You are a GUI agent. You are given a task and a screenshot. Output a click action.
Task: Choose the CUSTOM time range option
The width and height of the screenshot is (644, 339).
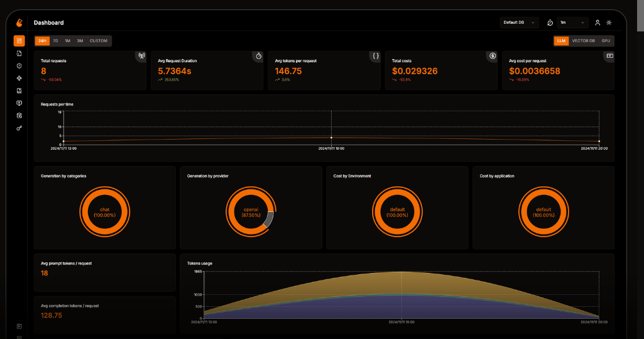[x=99, y=41]
